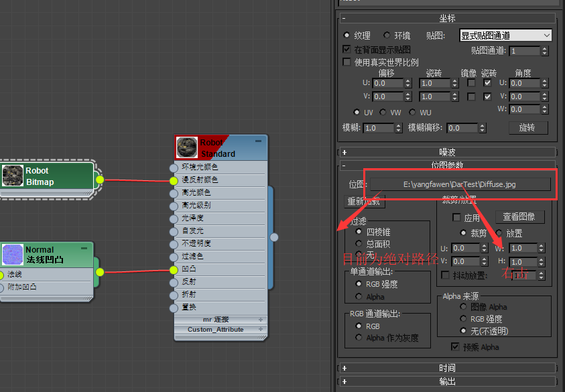Click the Normal bump node thumbnail

coord(13,255)
